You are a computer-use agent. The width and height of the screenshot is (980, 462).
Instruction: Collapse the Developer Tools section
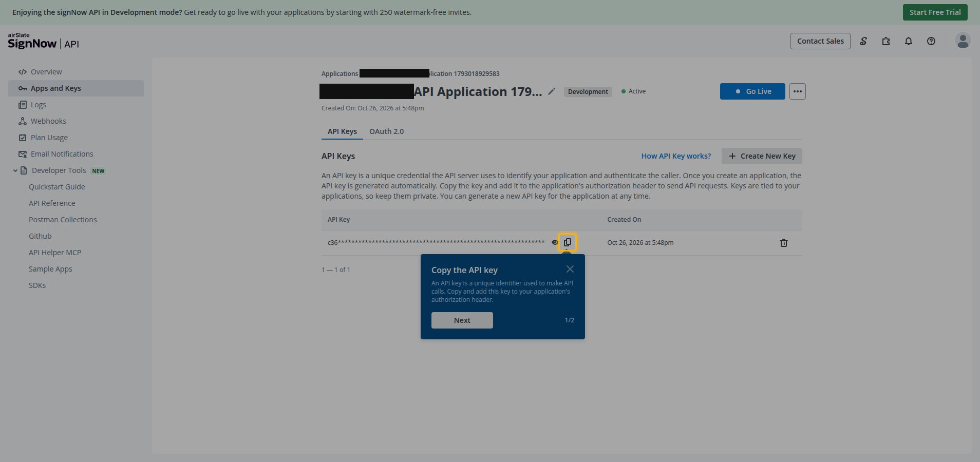pyautogui.click(x=15, y=170)
